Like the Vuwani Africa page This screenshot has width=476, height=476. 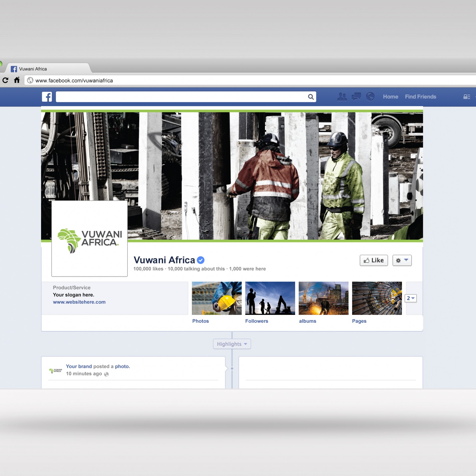click(x=374, y=260)
